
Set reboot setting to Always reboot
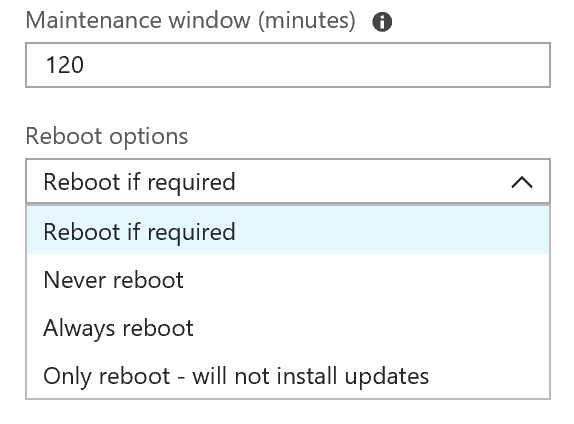(288, 328)
